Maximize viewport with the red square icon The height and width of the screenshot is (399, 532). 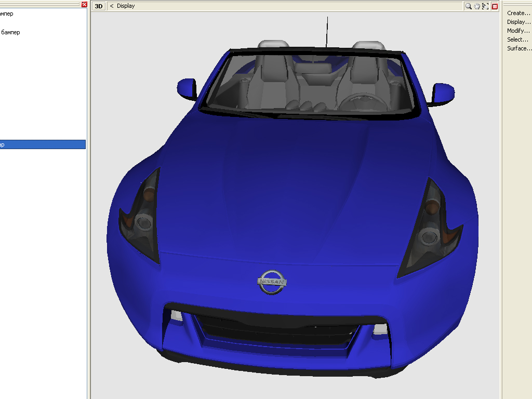tap(495, 6)
